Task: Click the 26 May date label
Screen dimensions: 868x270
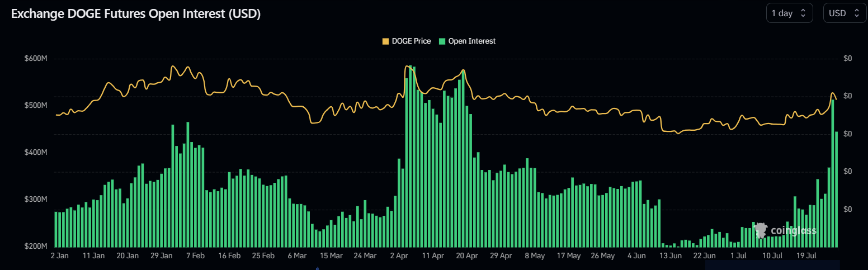Action: [603, 255]
